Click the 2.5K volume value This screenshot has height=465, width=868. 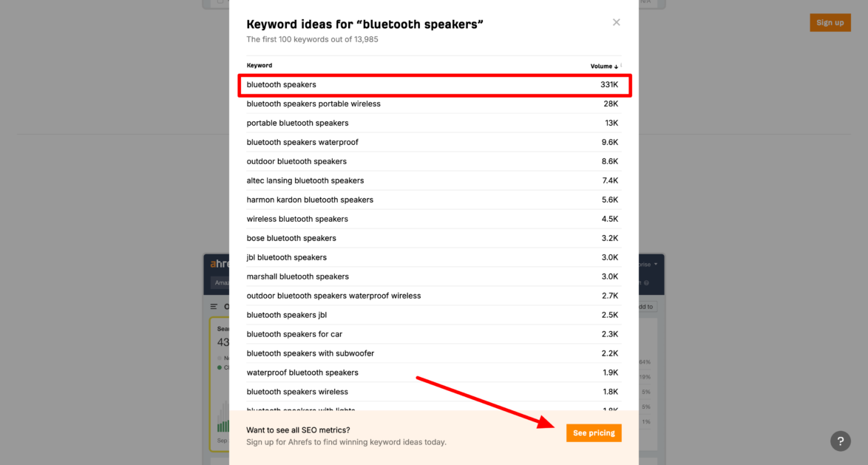pyautogui.click(x=609, y=315)
